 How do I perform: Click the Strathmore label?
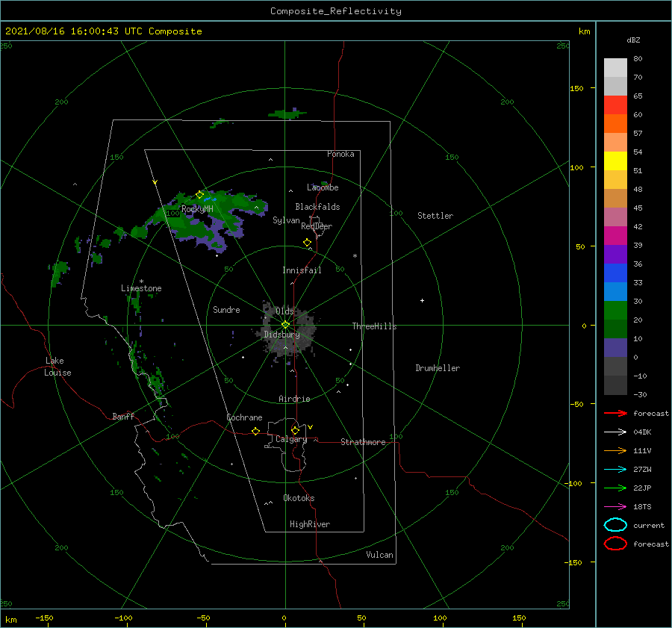coord(363,442)
